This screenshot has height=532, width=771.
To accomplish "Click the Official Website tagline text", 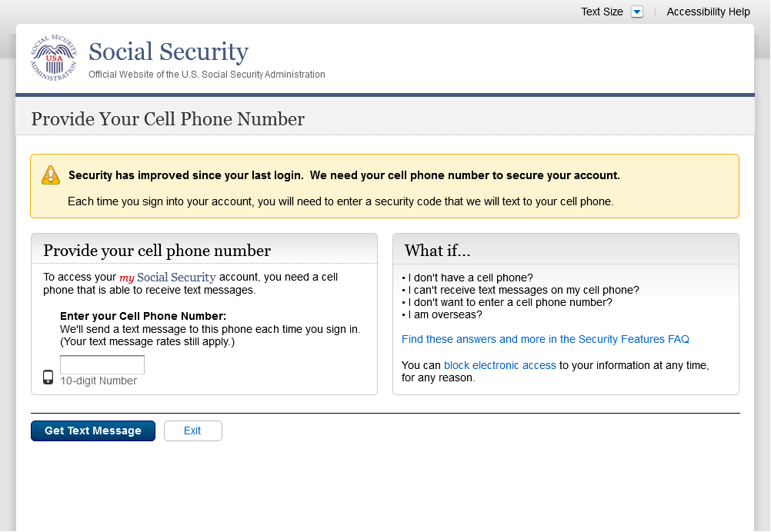I will [206, 75].
